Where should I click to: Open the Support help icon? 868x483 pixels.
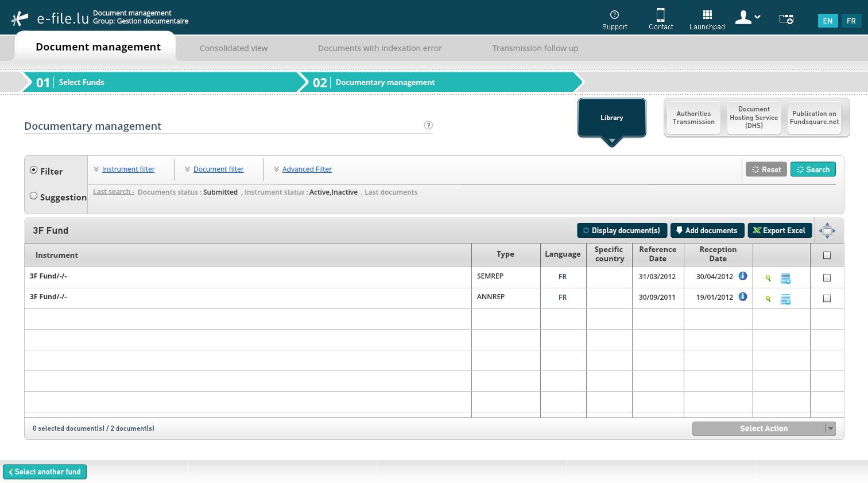click(614, 15)
